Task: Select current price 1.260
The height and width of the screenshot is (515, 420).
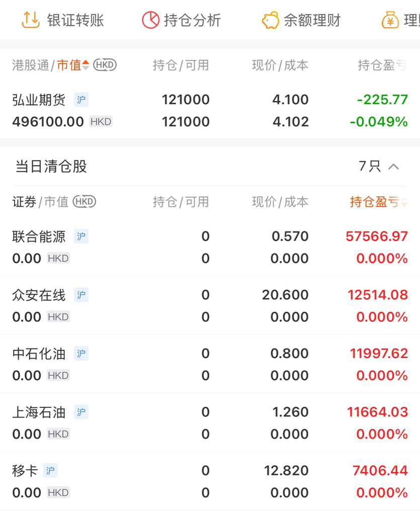Action: 290,412
